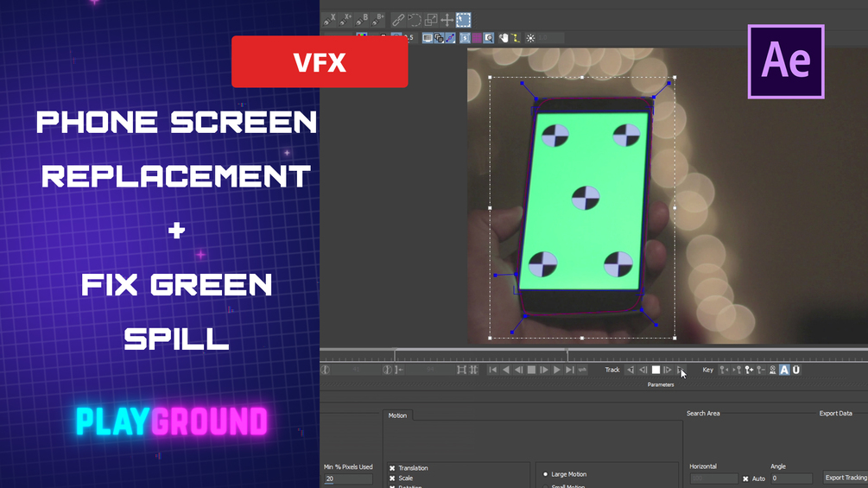Screen dimensions: 868x488
Task: Toggle the Autokey A button
Action: pyautogui.click(x=784, y=370)
